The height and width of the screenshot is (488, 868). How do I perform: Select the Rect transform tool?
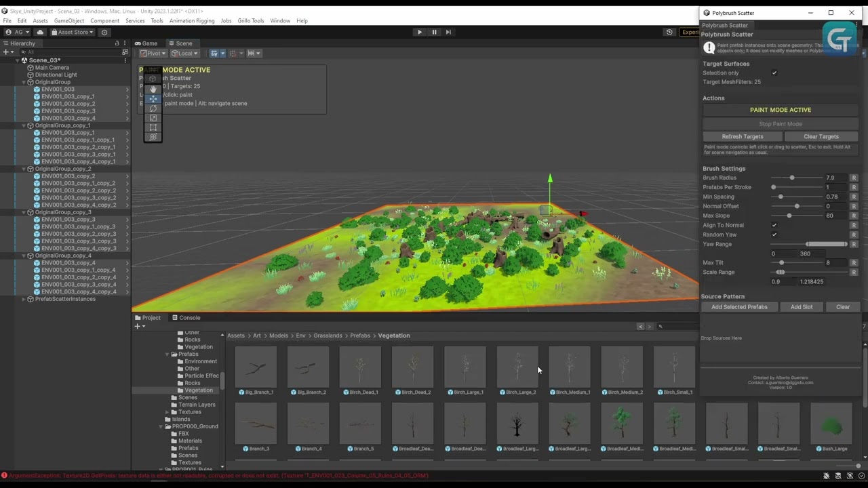[153, 127]
